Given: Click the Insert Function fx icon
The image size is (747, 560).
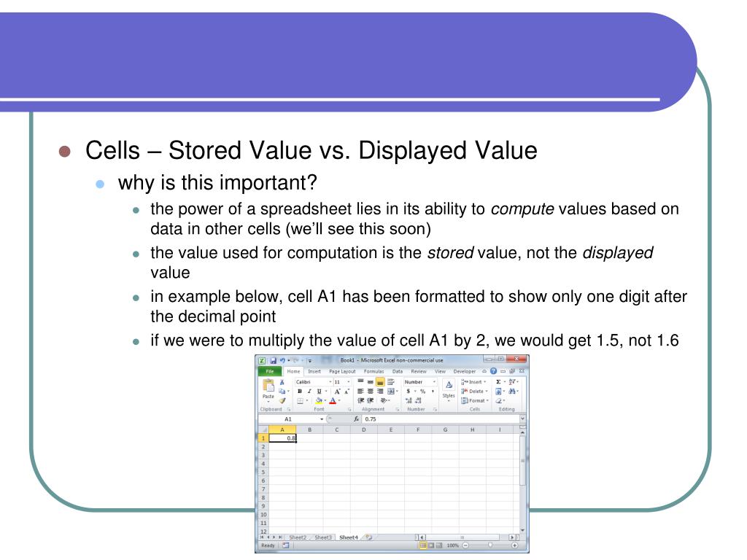Looking at the screenshot, I should pos(356,419).
